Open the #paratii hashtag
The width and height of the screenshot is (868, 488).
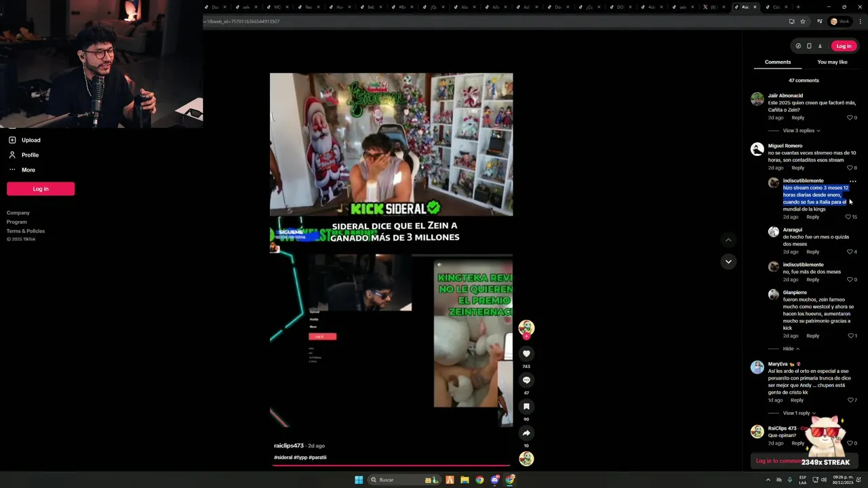[317, 457]
